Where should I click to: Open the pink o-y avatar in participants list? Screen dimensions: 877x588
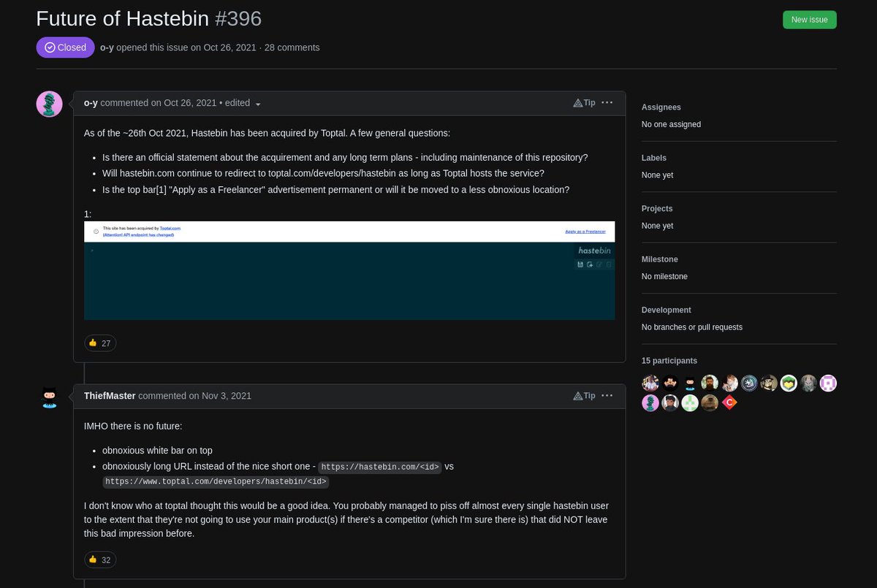pos(650,402)
